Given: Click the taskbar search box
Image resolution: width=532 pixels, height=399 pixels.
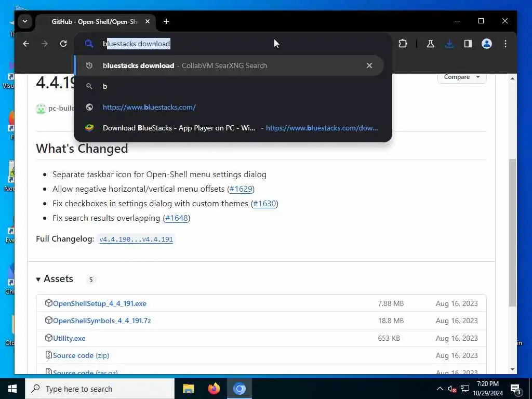Looking at the screenshot, I should [100, 389].
